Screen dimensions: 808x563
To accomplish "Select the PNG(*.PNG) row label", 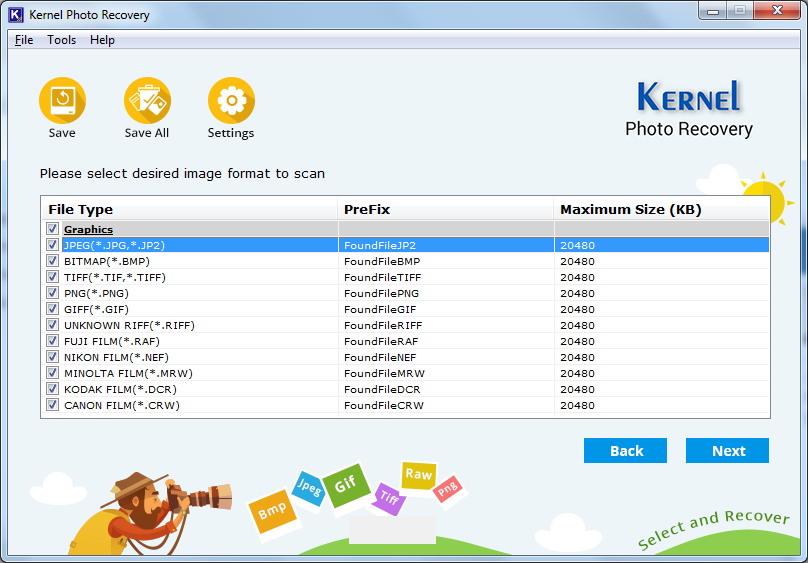I will [96, 293].
